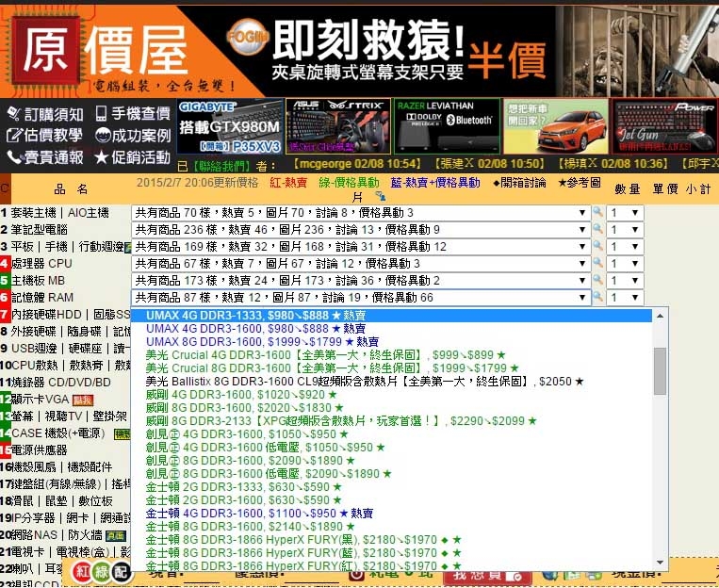This screenshot has width=719, height=588.
Task: Click the 電源供應器 category label
Action: 40,450
